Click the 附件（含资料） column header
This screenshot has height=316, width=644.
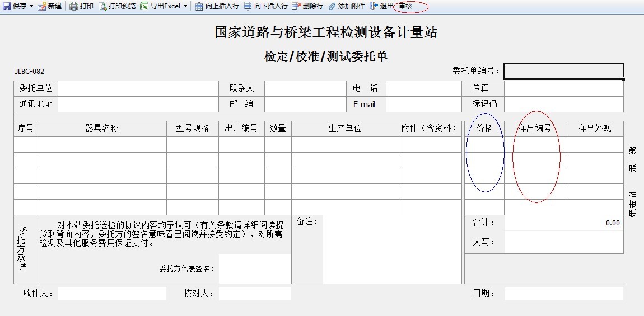click(431, 129)
